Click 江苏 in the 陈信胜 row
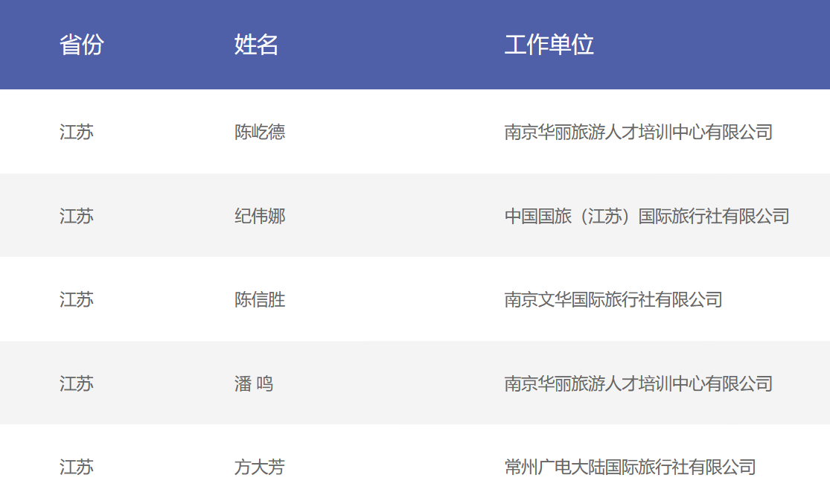This screenshot has width=830, height=504. tap(77, 300)
